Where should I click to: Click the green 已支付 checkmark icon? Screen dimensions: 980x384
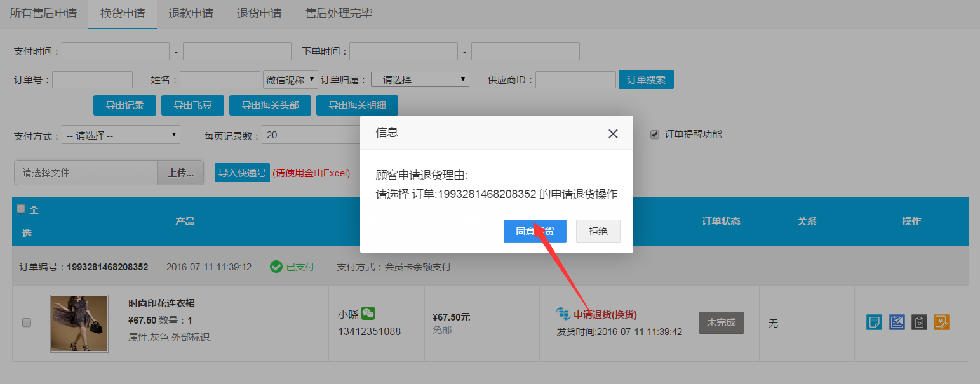click(x=276, y=267)
